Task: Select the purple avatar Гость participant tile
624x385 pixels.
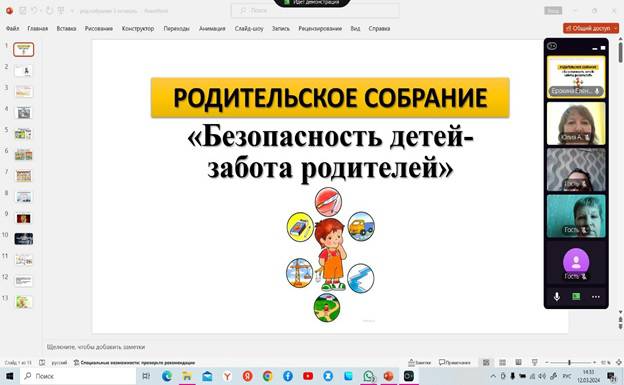Action: coord(576,263)
